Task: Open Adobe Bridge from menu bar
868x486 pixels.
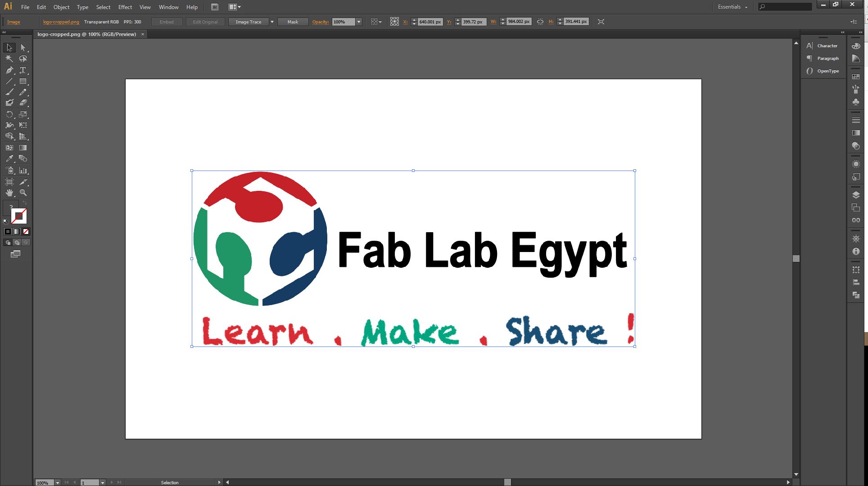Action: (x=215, y=7)
